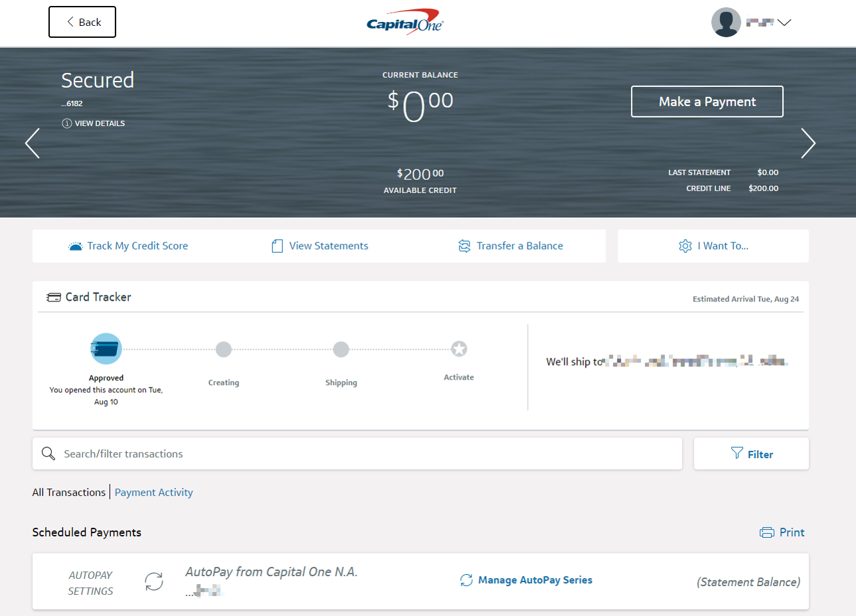
Task: Click the Credit Line $200.00 value
Action: [x=764, y=189]
